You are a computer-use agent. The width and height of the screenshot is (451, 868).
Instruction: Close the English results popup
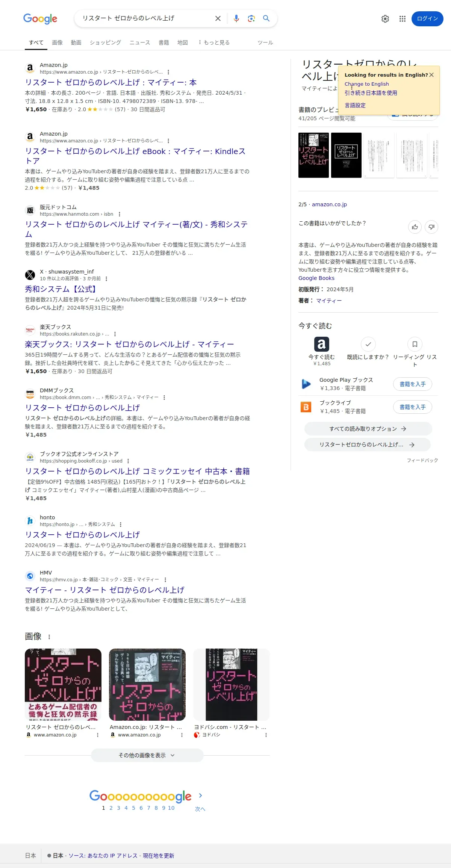[431, 75]
